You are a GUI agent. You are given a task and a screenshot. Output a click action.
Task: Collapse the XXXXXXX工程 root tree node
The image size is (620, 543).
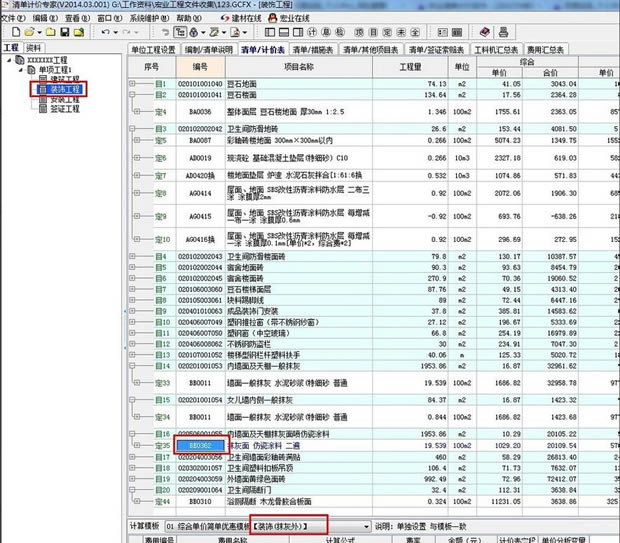pos(9,60)
